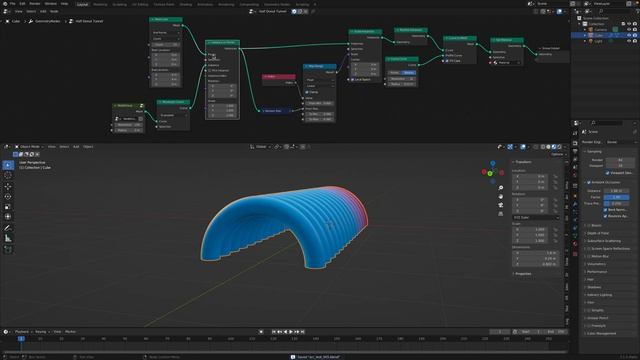Click the pan hand icon in viewport
This screenshot has width=640, height=360.
click(501, 196)
